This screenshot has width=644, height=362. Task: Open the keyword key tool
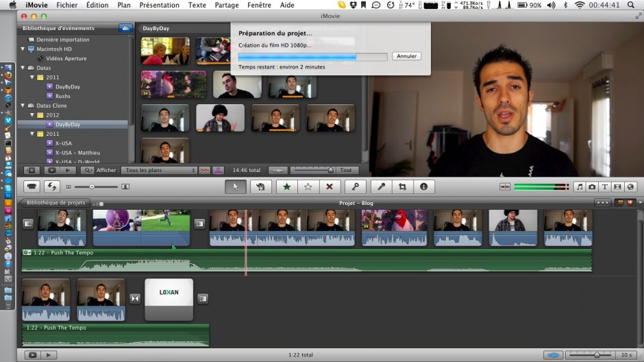point(356,186)
